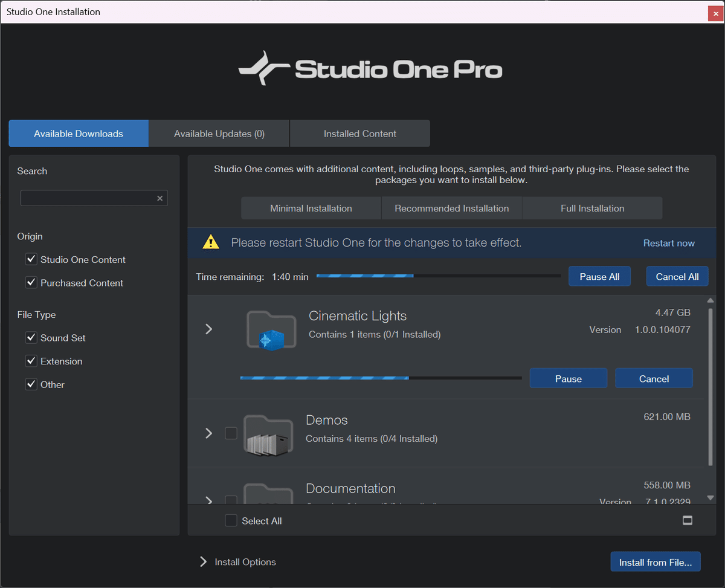Pause the Cinematic Lights download
Screen dimensions: 725x588
[569, 378]
